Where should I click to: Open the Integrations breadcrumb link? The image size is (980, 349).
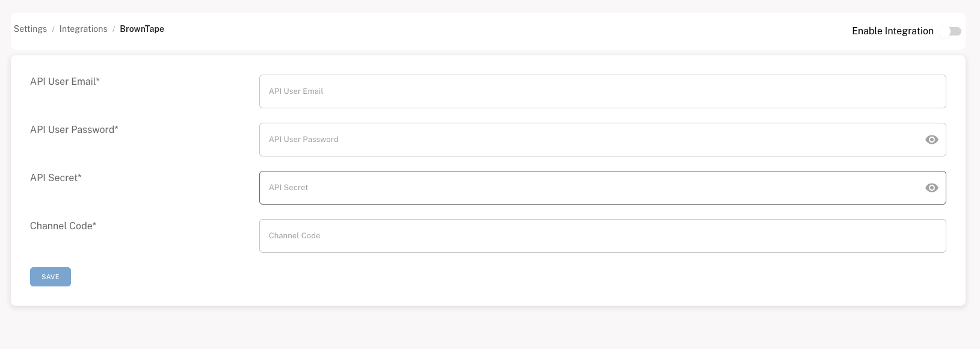point(83,29)
